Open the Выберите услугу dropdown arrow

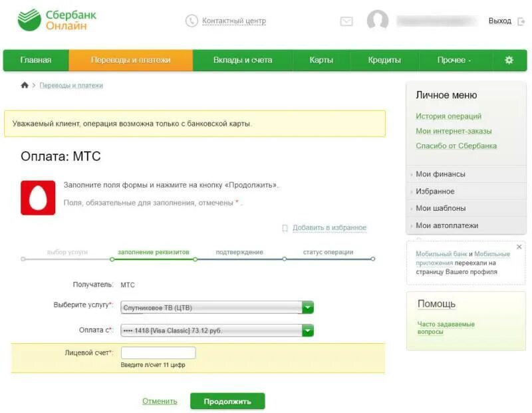pos(308,307)
